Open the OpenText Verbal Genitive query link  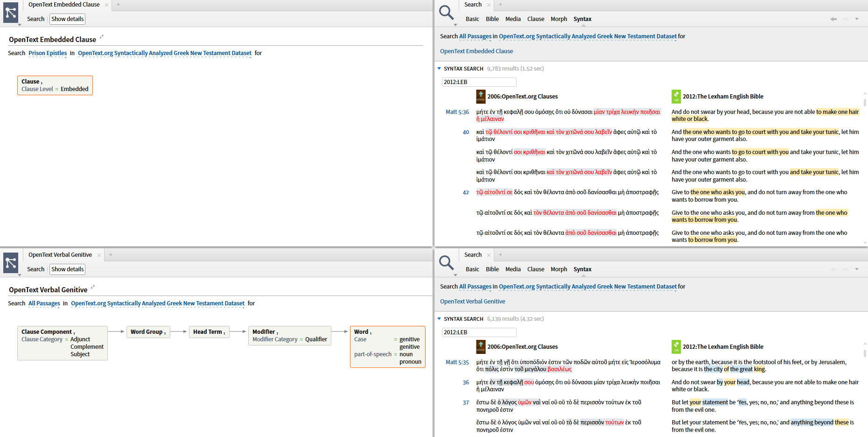pos(472,302)
